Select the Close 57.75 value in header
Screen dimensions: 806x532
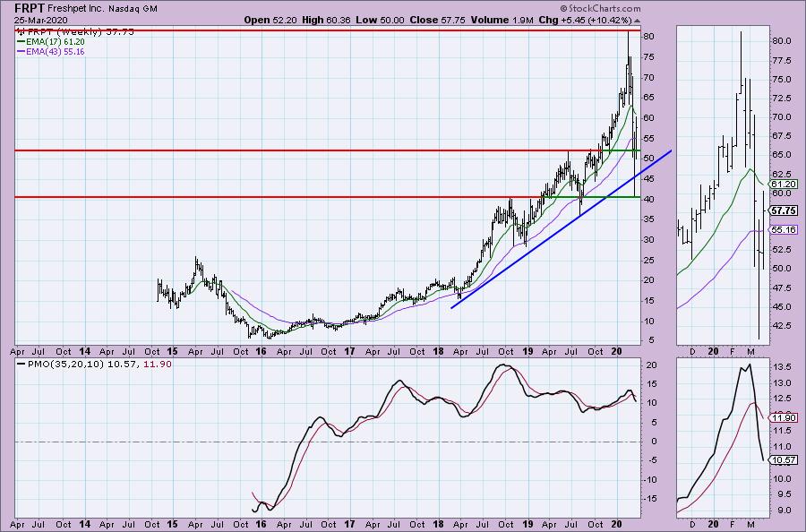pos(437,20)
